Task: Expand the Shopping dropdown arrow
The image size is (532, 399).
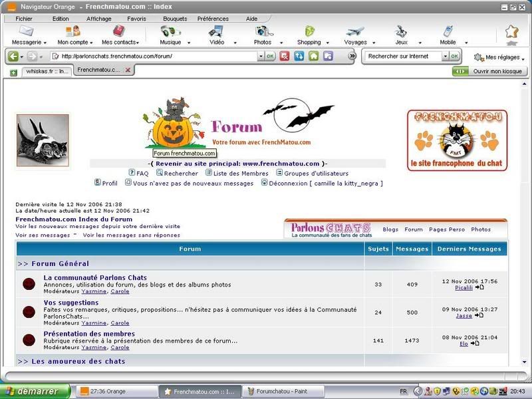Action: 327,43
